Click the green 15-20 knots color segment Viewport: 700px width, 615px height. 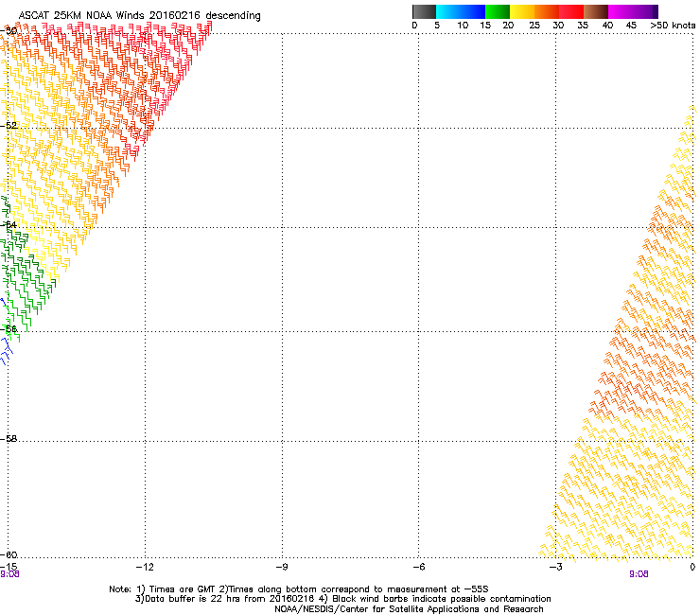pos(498,11)
